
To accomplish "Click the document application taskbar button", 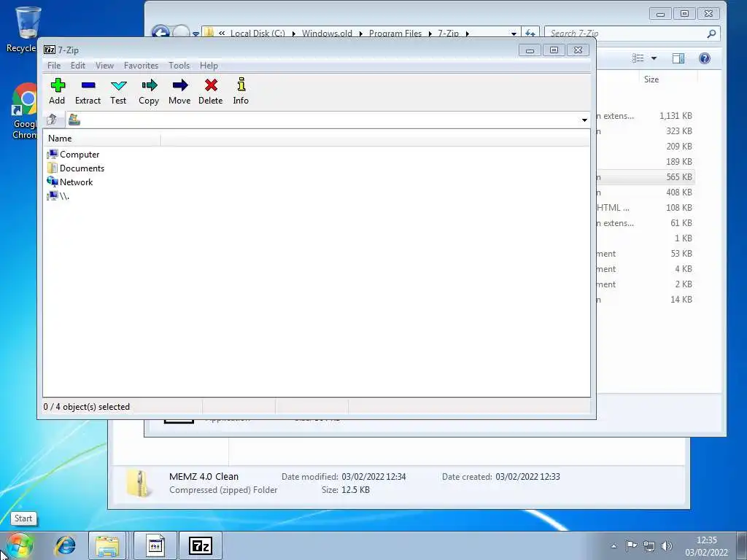I will pos(155,545).
